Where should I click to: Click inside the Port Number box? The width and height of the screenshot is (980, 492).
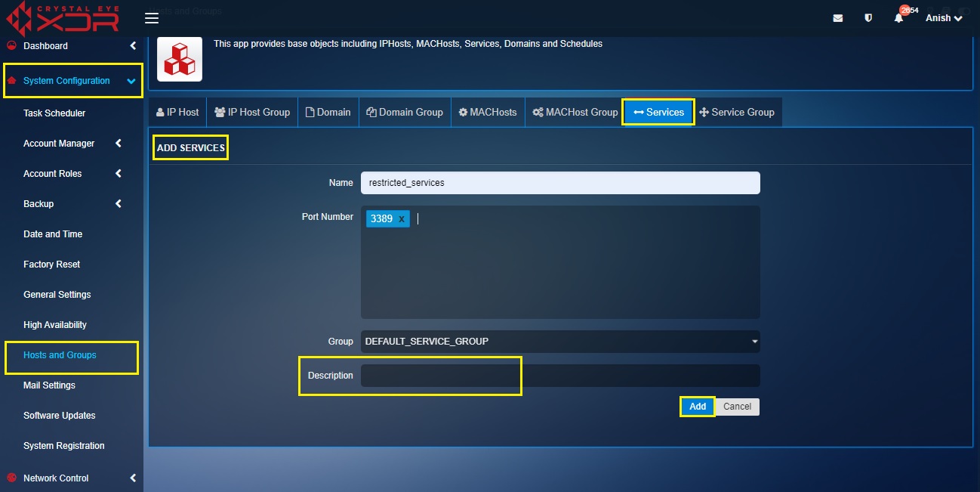click(x=560, y=262)
